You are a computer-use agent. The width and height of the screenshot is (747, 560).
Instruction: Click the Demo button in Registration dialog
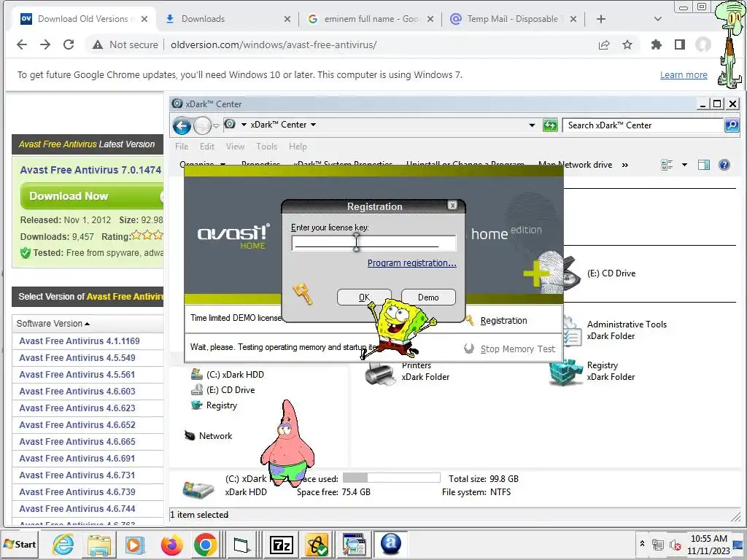click(428, 297)
